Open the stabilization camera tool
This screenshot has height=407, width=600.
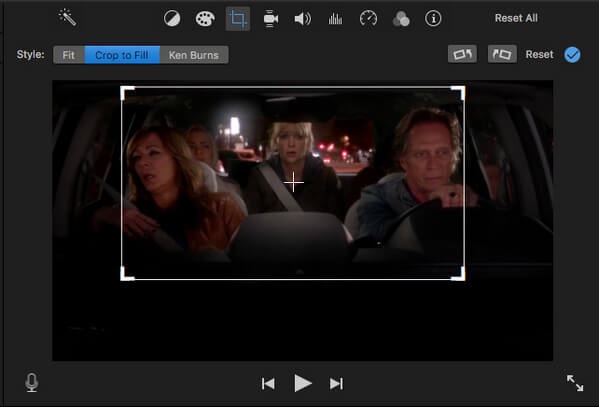271,19
